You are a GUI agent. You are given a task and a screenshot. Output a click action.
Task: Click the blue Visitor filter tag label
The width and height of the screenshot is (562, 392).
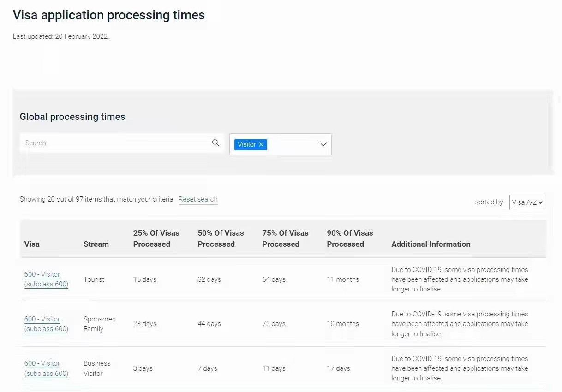coord(246,145)
